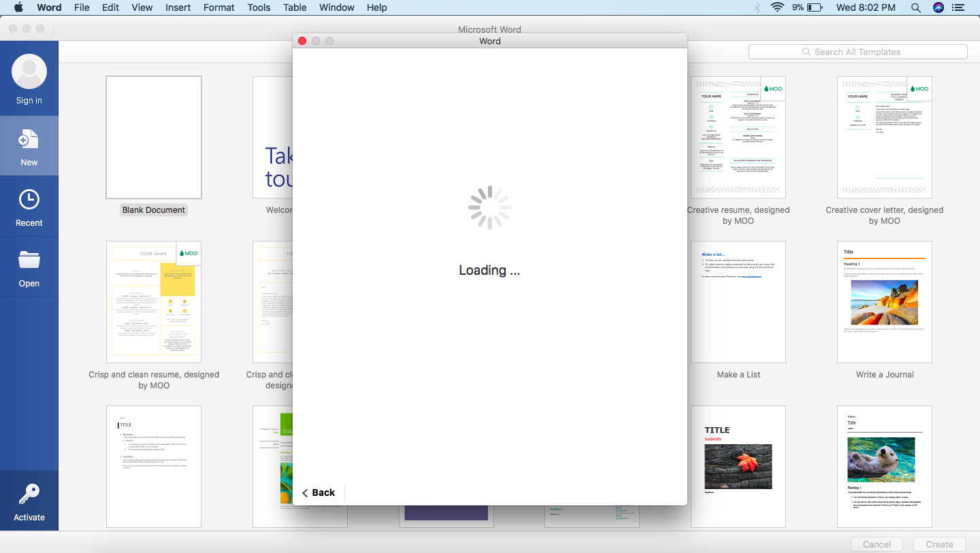Select the Blank Document thumbnail
The width and height of the screenshot is (980, 553).
pos(154,137)
